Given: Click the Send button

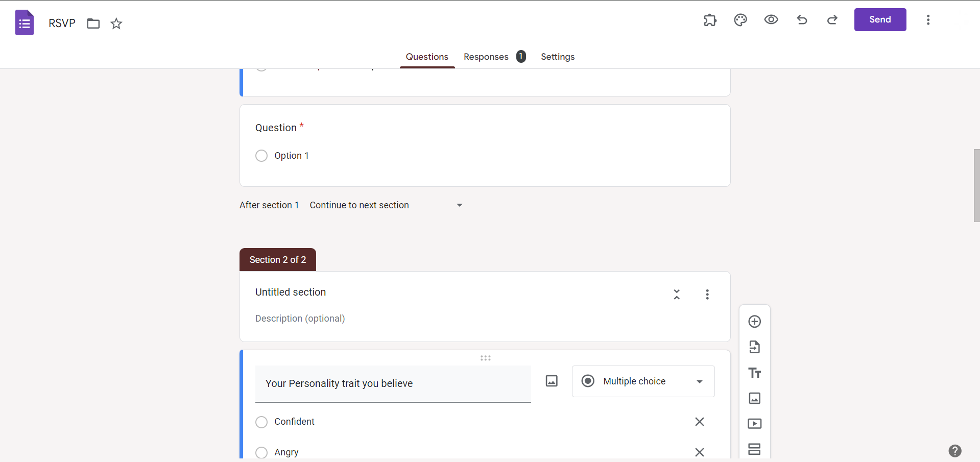Looking at the screenshot, I should click(x=880, y=20).
